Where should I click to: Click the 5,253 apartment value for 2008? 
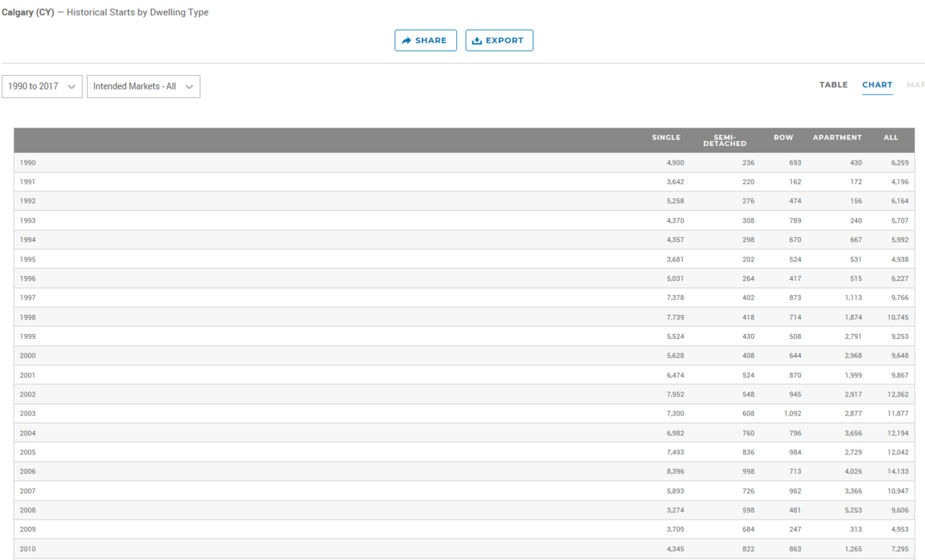pos(853,510)
